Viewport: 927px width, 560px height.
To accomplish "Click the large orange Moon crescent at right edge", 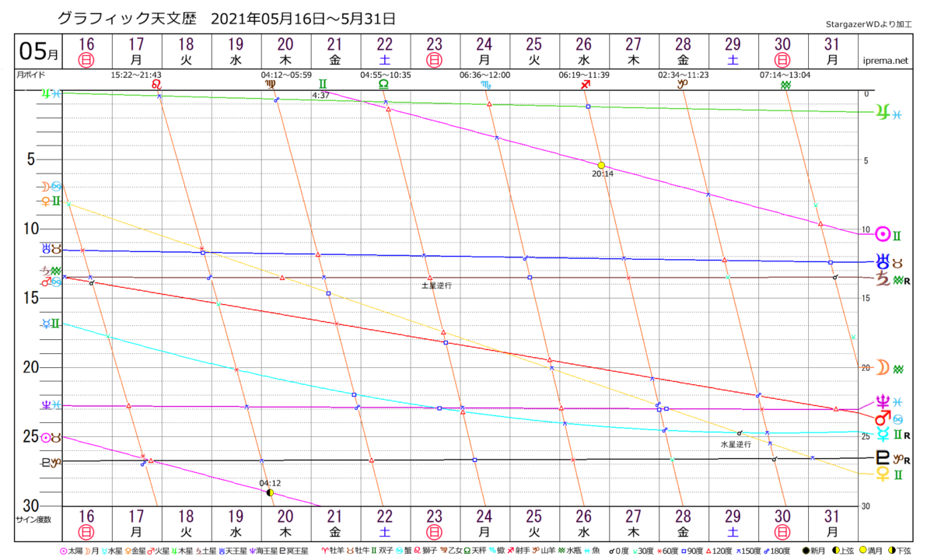I will coord(883,367).
